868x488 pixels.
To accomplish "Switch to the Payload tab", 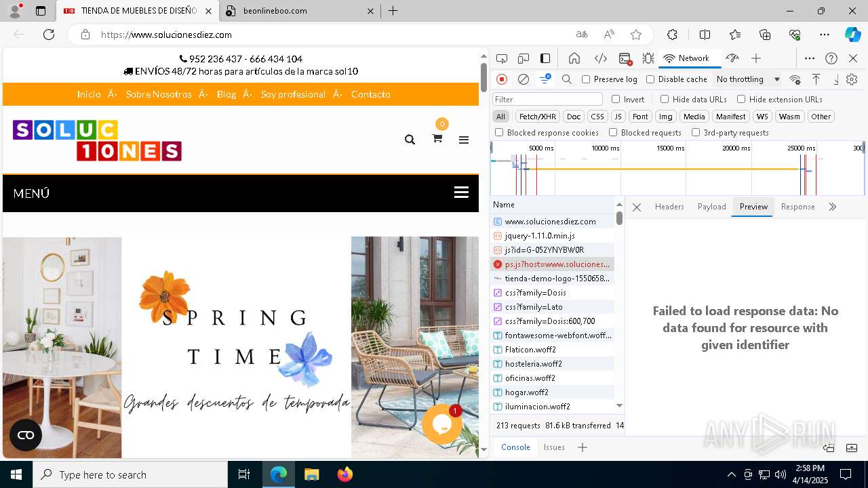I will point(711,207).
